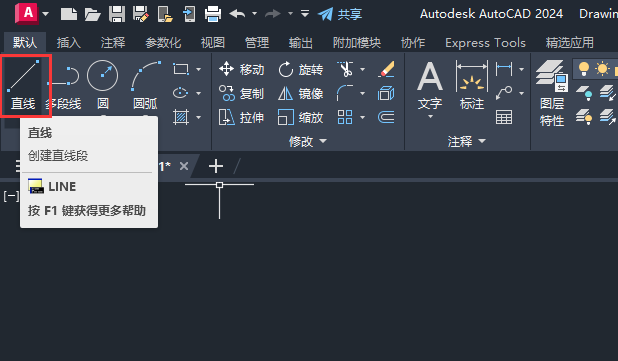Click the leader line icon

[504, 93]
